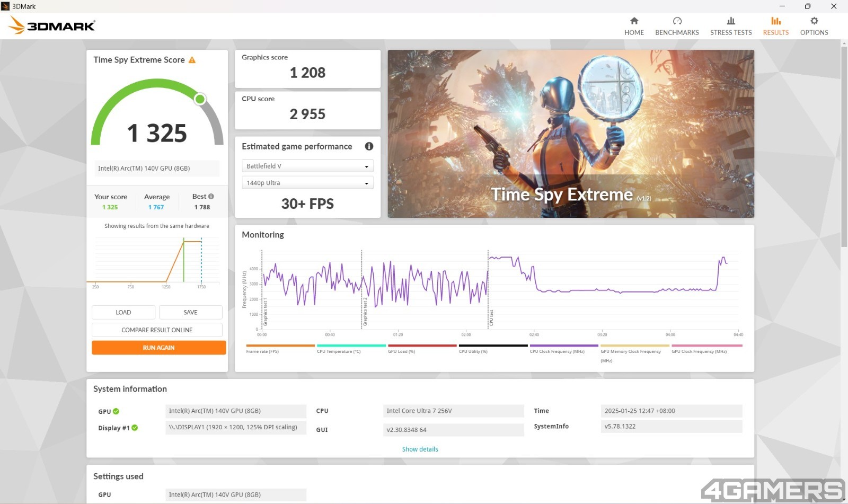Click the 3DMark title bar app icon
848x504 pixels.
(x=5, y=6)
